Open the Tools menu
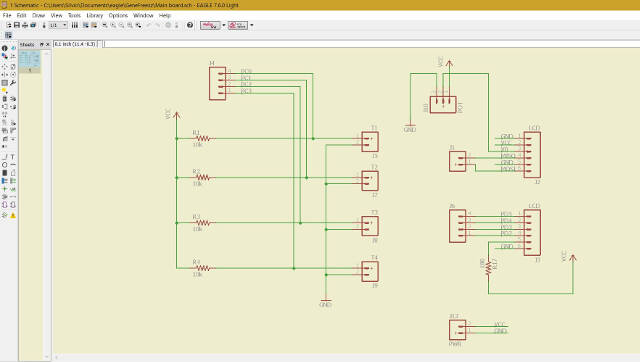 (x=74, y=15)
